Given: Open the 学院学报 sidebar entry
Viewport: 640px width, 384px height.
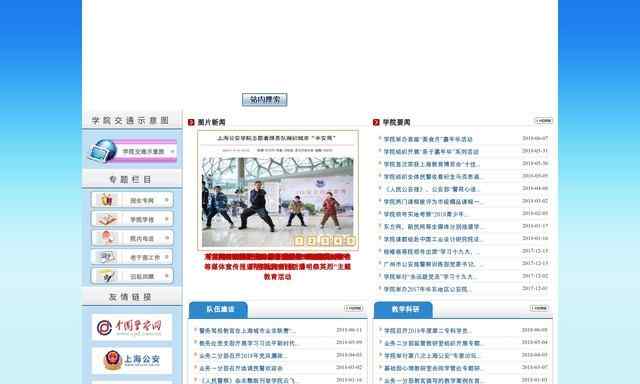Looking at the screenshot, I should [132, 219].
